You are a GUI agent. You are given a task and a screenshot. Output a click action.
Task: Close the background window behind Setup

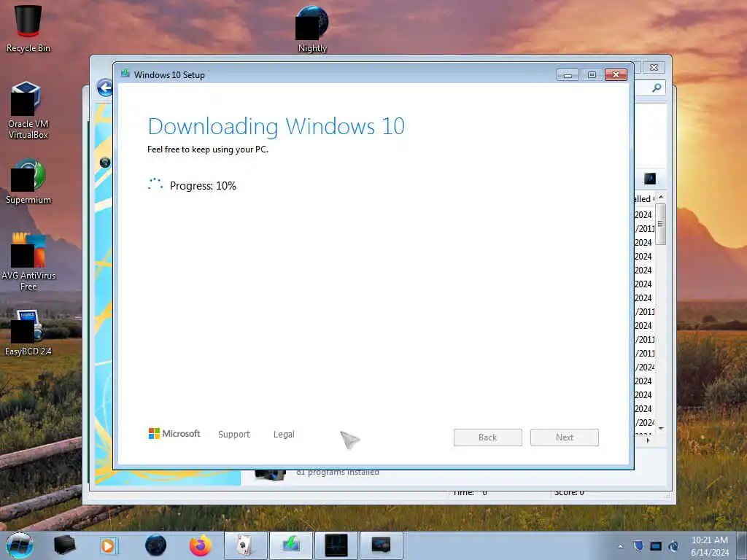654,68
